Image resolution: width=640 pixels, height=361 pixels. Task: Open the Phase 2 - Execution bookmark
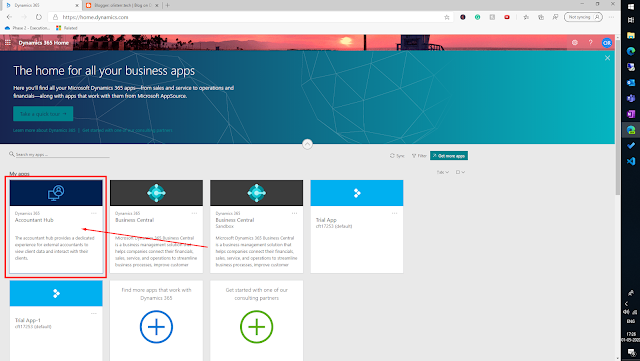pos(27,28)
